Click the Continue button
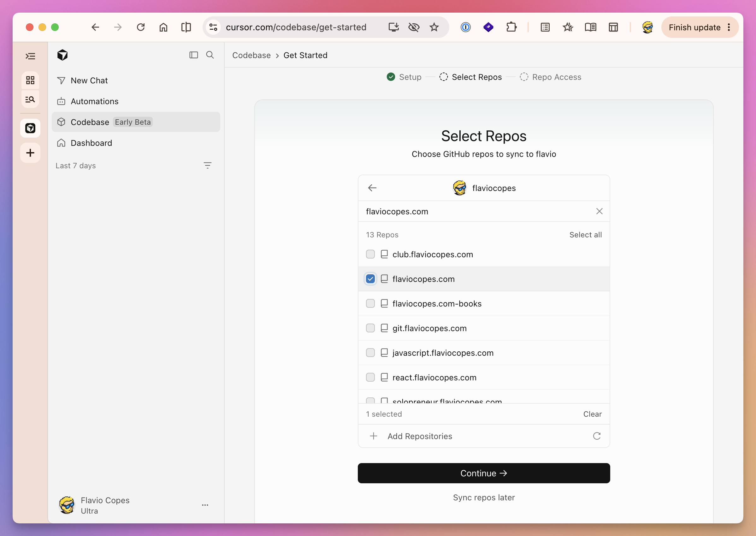 pyautogui.click(x=484, y=473)
